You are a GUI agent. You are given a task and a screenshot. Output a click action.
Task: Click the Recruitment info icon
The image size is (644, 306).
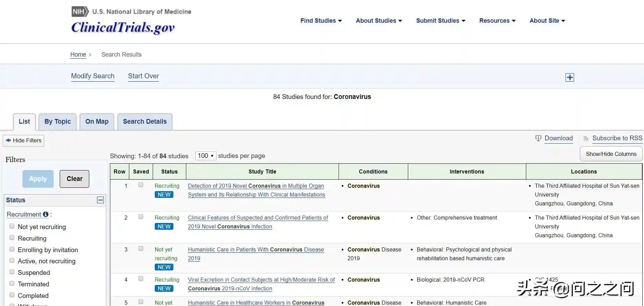tap(45, 214)
